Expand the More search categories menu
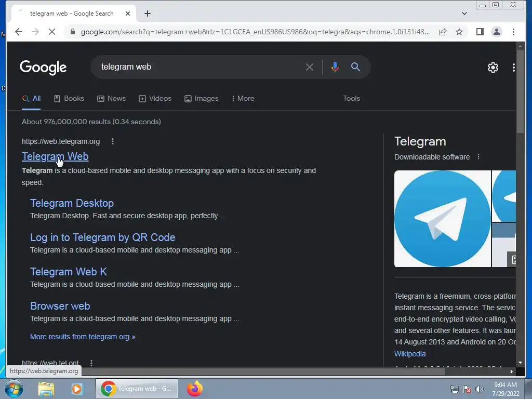Viewport: 532px width, 399px height. pyautogui.click(x=243, y=98)
